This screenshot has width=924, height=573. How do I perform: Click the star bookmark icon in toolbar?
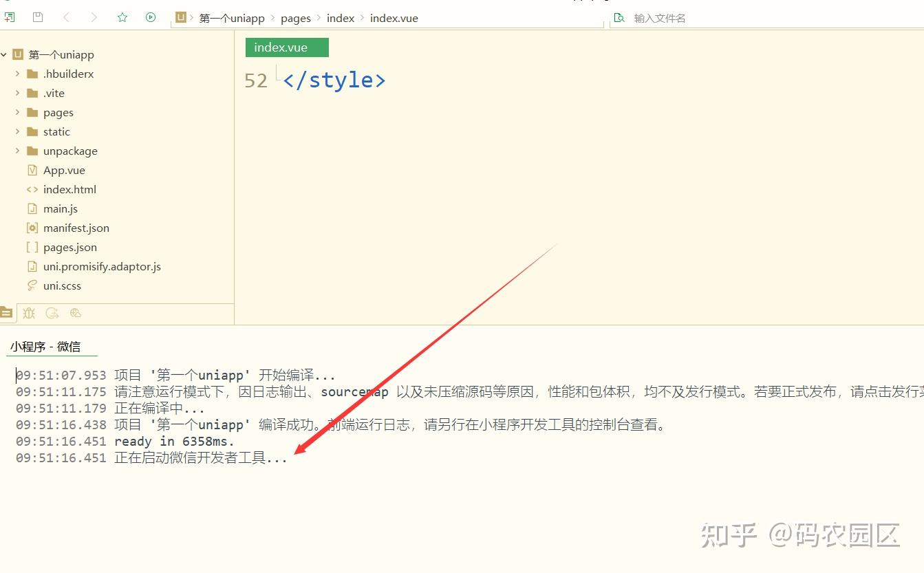click(122, 17)
